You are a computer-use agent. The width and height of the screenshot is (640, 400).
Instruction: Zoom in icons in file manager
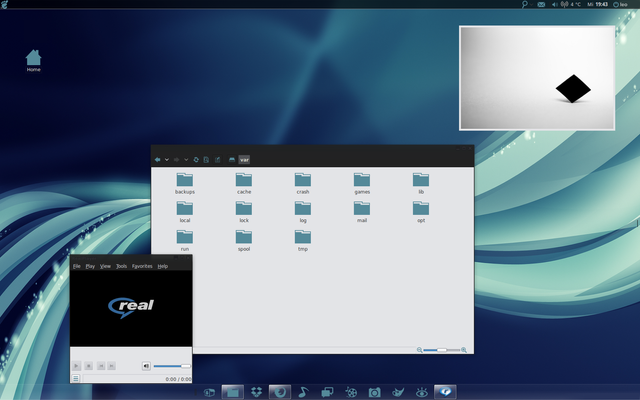[x=464, y=350]
